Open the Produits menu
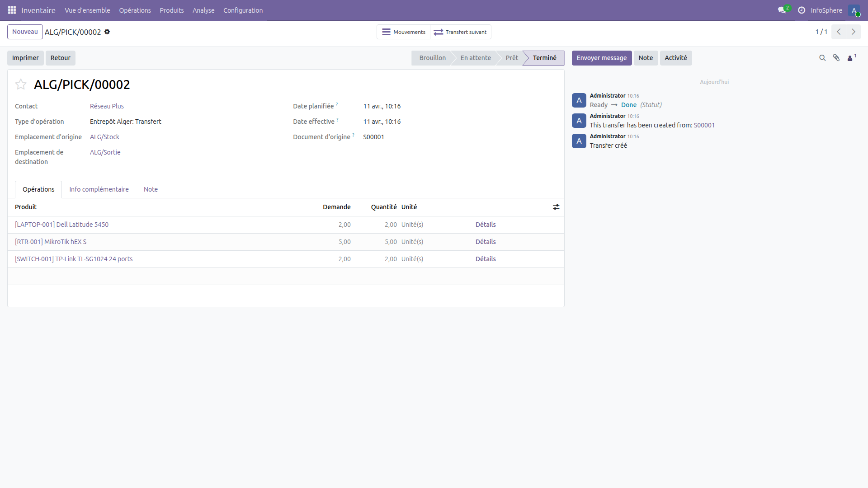This screenshot has height=488, width=868. [171, 10]
